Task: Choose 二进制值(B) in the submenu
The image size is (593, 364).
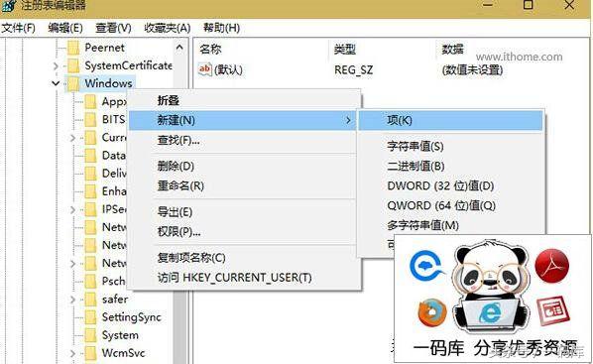Action: [450, 166]
